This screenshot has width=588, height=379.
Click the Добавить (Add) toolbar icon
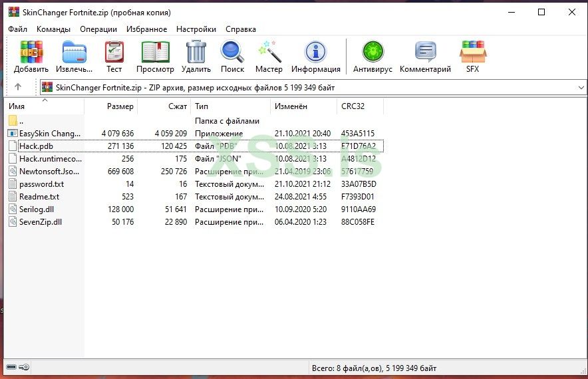[31, 52]
